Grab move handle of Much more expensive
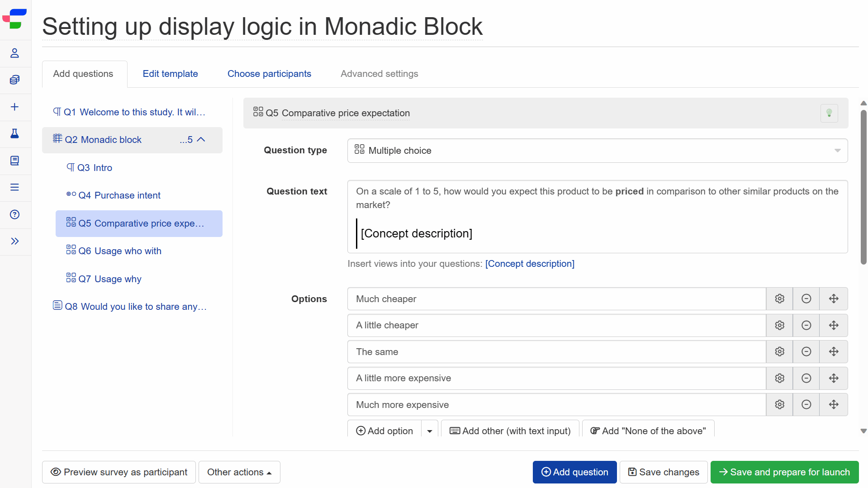 (834, 404)
